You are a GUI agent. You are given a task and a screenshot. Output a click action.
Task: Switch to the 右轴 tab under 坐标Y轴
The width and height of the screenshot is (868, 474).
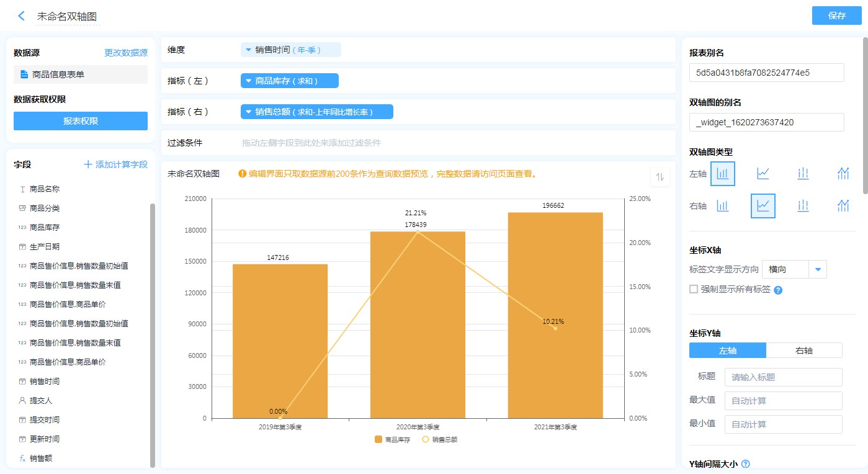(803, 351)
